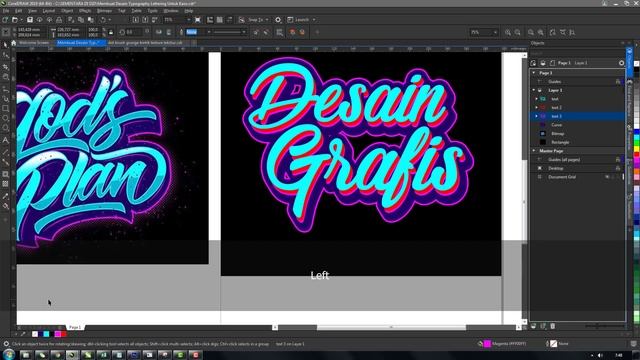Click the red swatch in document palette

63,334
